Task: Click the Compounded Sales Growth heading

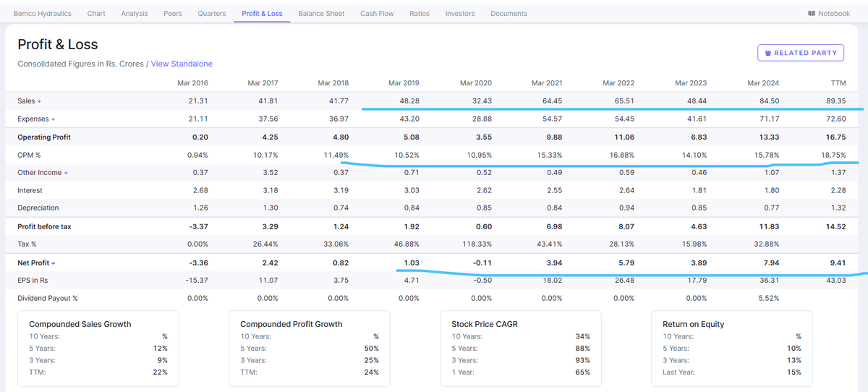Action: point(80,324)
